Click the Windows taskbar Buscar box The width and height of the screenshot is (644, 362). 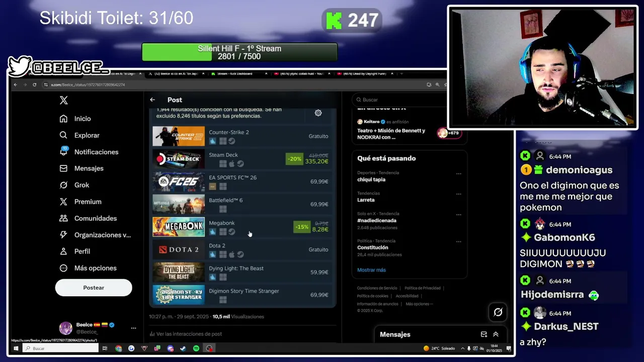[x=59, y=348]
